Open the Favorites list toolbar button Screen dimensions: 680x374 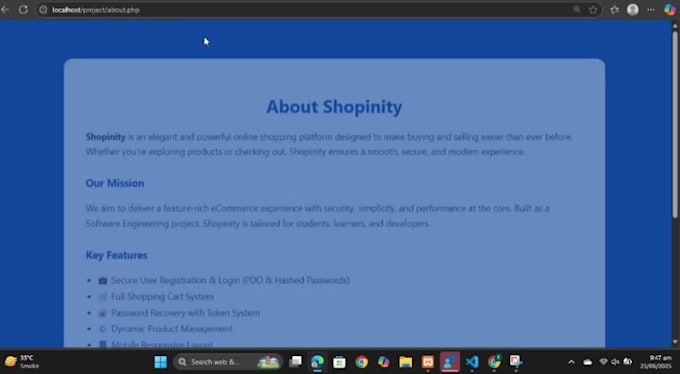(x=615, y=10)
